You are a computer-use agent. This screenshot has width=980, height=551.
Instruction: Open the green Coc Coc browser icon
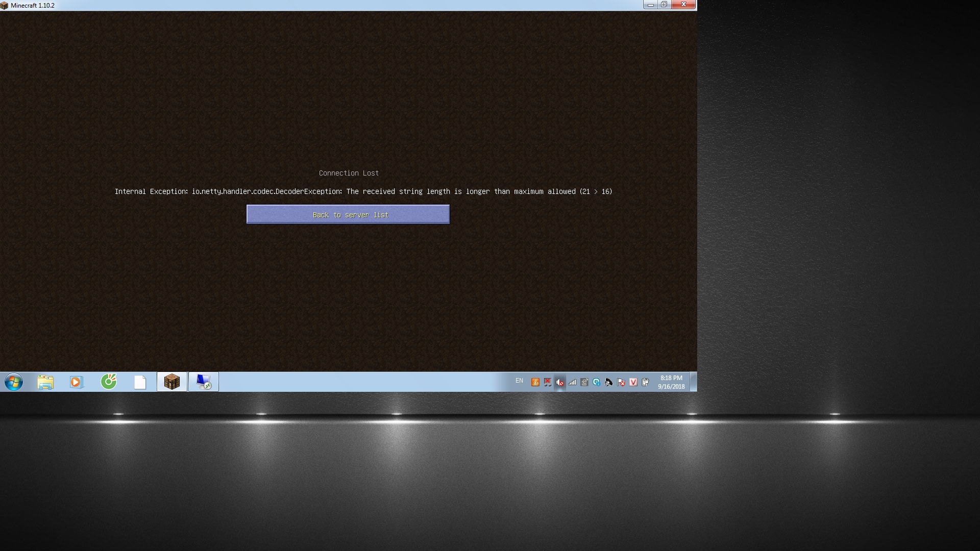(x=109, y=382)
